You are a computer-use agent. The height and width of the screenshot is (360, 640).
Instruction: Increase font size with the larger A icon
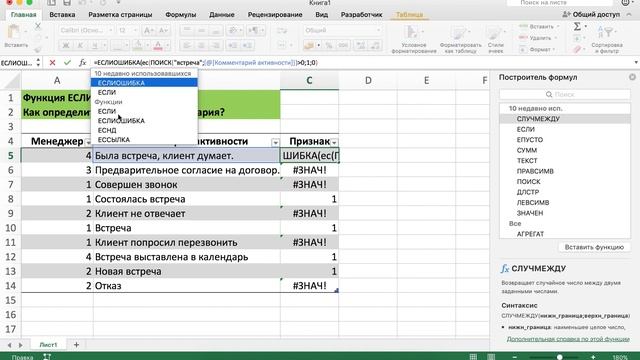click(x=149, y=31)
